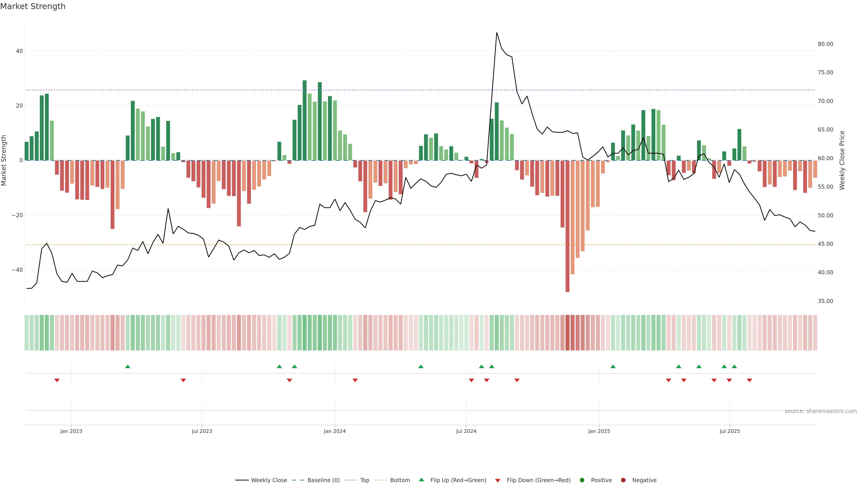Viewport: 868px width, 488px height.
Task: Click the red Flip Down legend triangle icon
Action: click(498, 481)
